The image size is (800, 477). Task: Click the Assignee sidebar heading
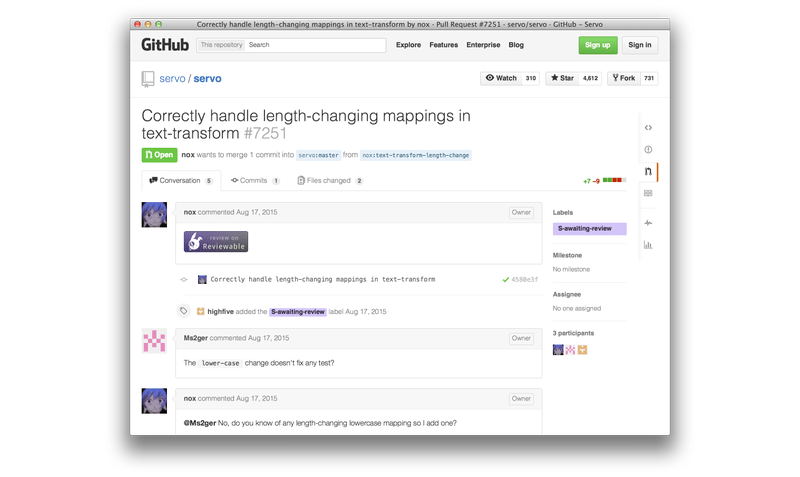tap(567, 294)
